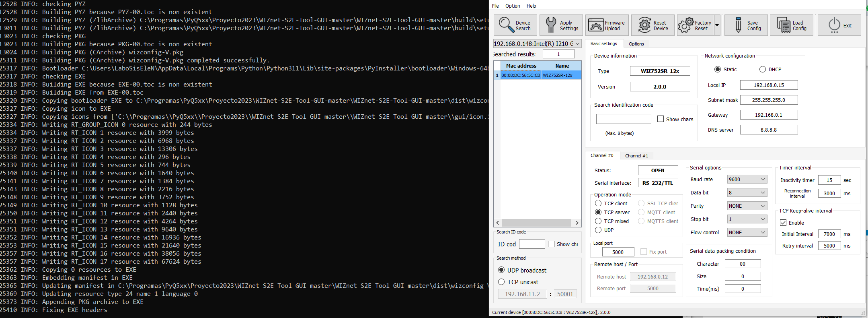
Task: Click the DNS server input field
Action: (x=769, y=130)
